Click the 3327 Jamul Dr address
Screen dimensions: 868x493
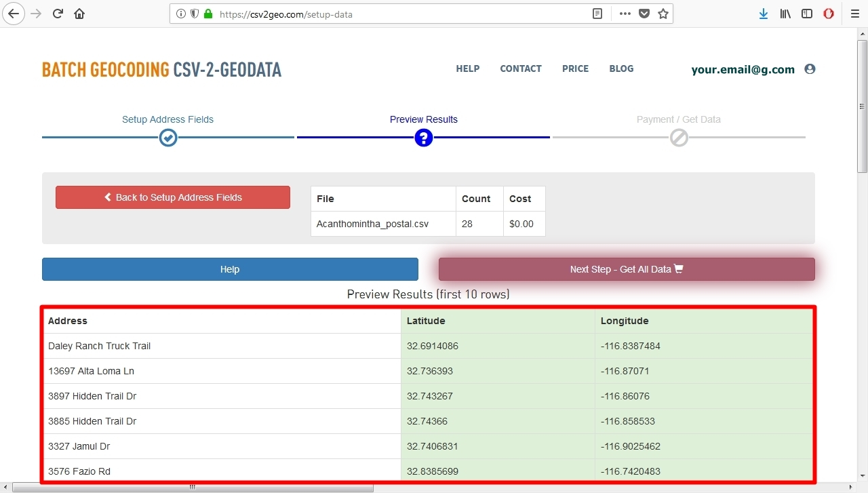coord(79,446)
